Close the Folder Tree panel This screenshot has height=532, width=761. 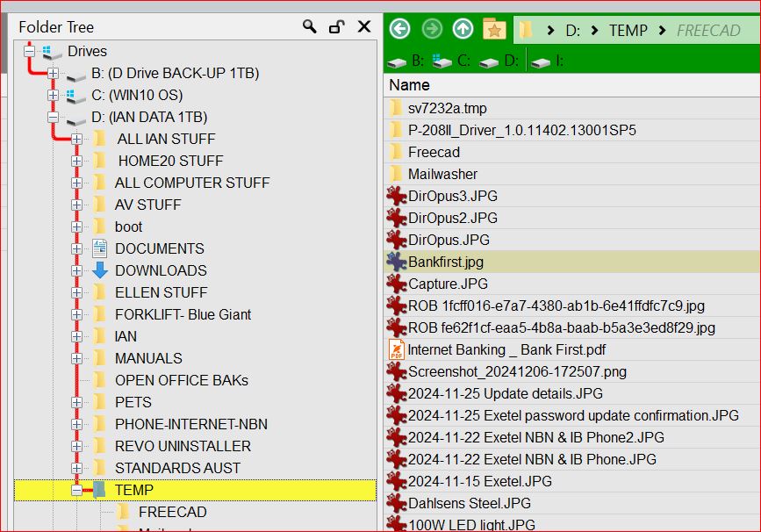click(x=364, y=26)
